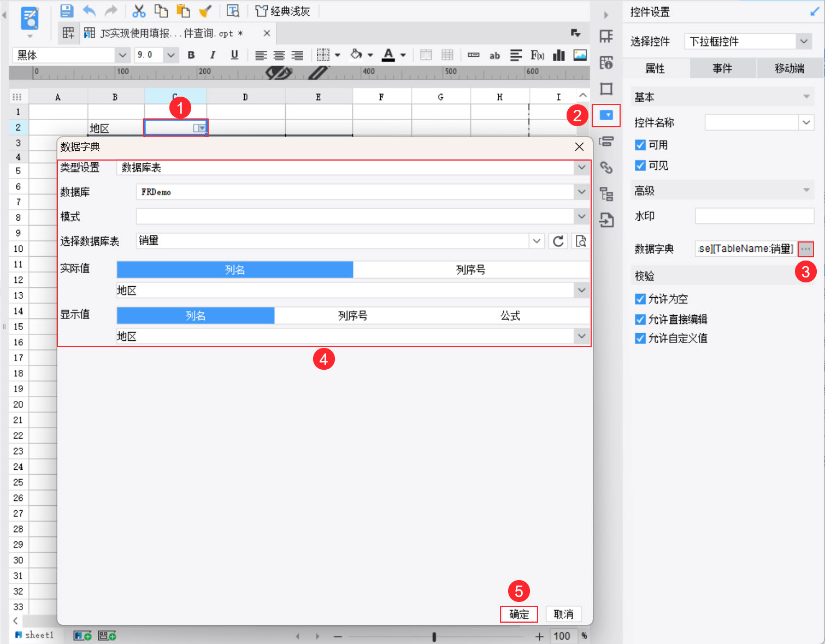Open the font size 9.0 dropdown
The image size is (825, 644).
(x=171, y=55)
